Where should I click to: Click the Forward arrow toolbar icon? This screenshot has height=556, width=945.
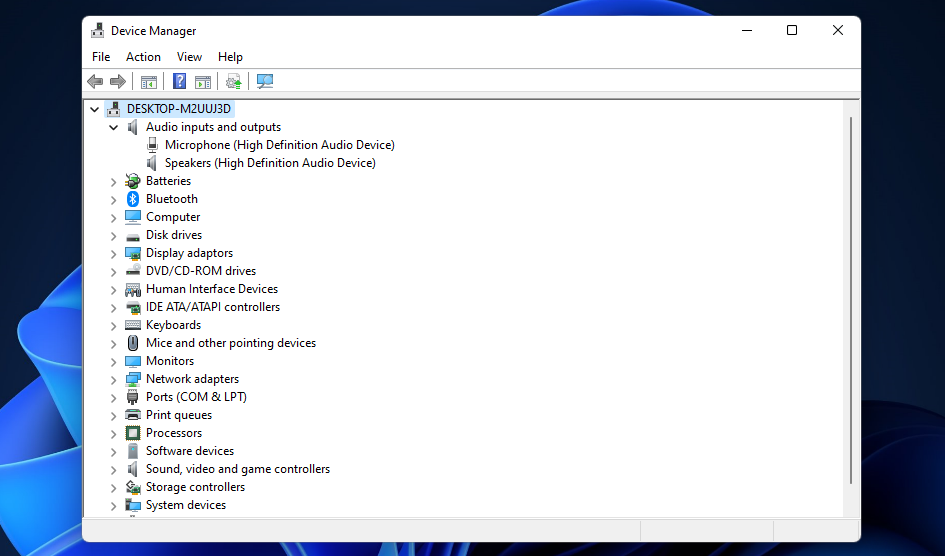point(118,82)
